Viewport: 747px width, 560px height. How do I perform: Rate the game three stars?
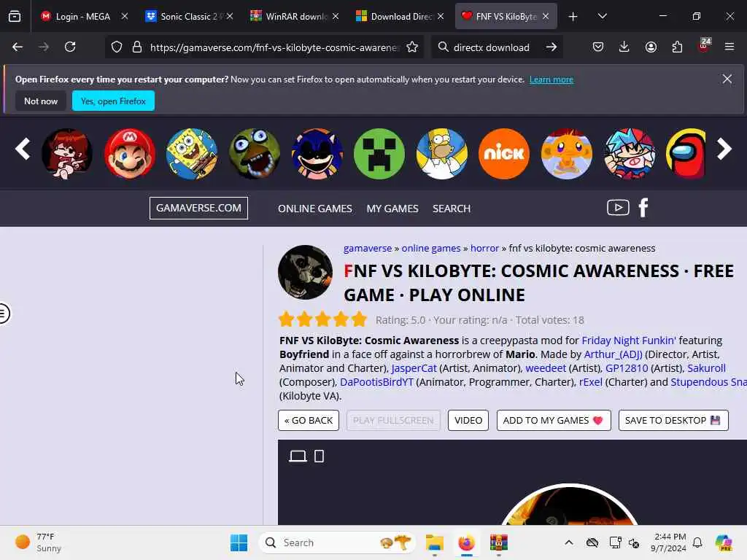(322, 319)
